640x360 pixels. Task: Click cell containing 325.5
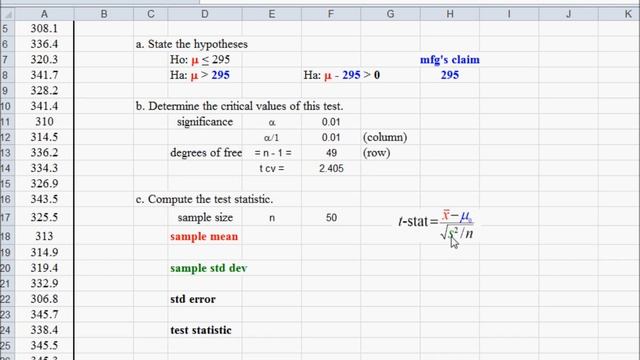[44, 217]
